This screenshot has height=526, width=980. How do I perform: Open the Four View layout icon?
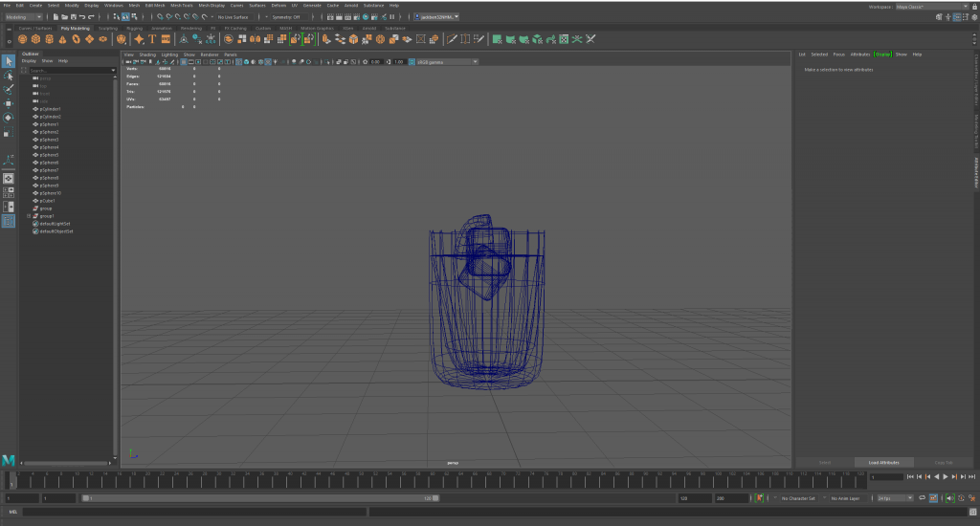click(x=9, y=191)
